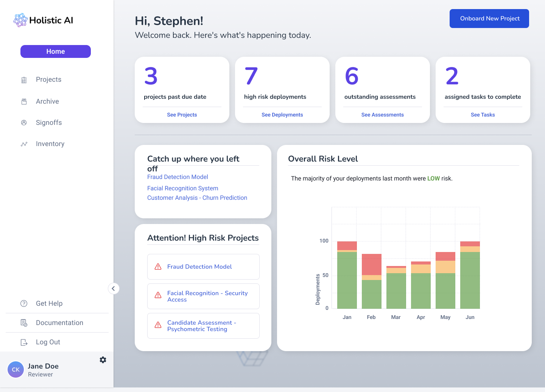Viewport: 545px width, 392px height.
Task: Click the Documentation icon in sidebar
Action: [24, 323]
